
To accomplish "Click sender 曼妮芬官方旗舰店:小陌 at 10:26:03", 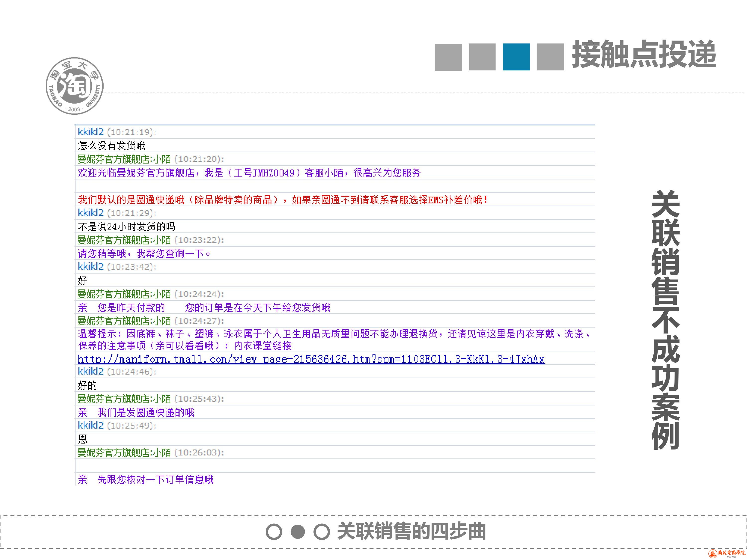I will click(x=124, y=452).
